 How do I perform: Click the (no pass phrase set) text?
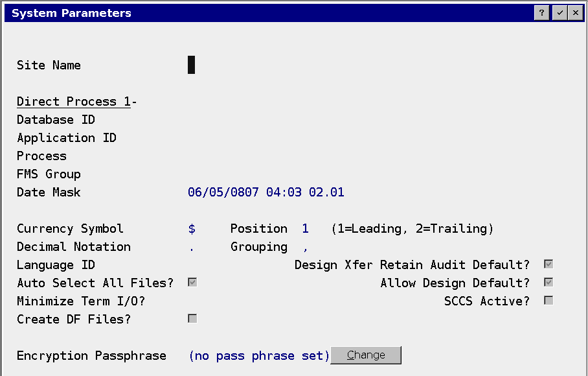tap(259, 356)
